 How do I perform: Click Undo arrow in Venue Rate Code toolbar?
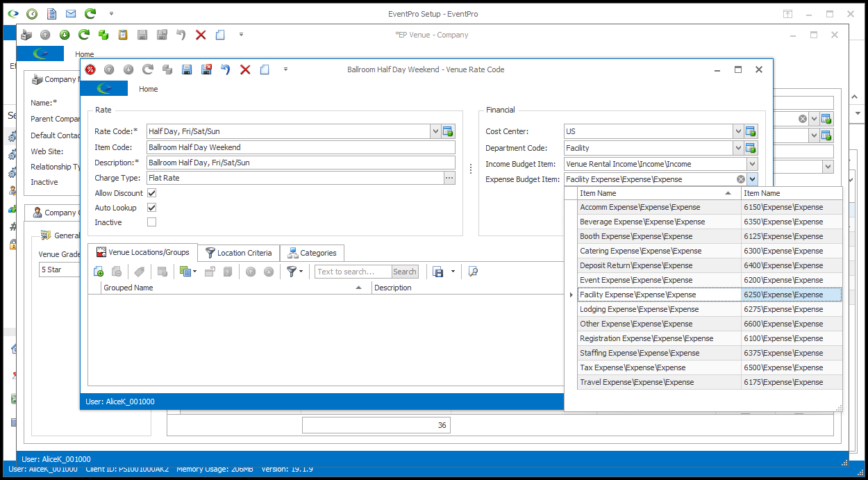point(226,69)
